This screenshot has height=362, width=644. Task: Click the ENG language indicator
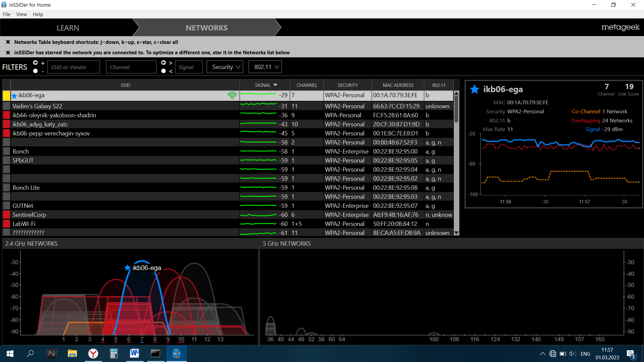[585, 354]
